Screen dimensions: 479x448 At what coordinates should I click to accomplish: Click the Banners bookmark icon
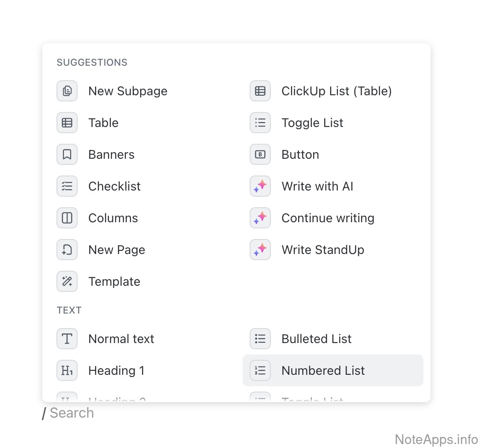(67, 155)
